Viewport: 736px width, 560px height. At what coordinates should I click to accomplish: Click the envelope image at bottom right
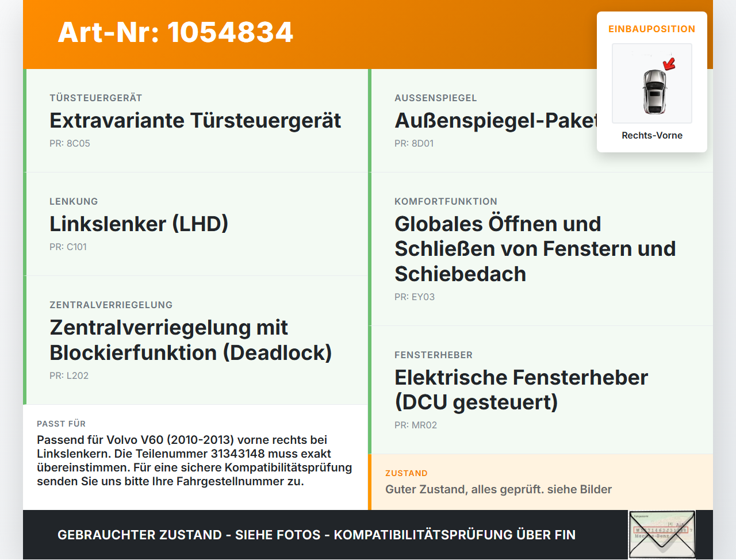click(x=662, y=535)
